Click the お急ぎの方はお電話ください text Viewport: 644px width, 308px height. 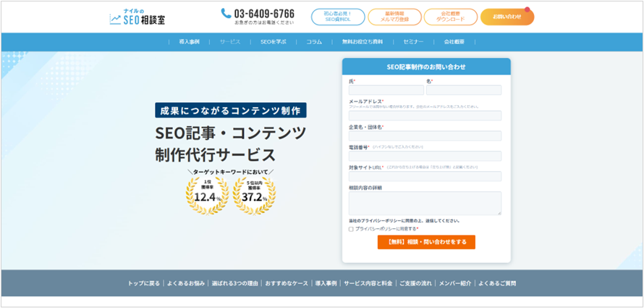coord(264,22)
